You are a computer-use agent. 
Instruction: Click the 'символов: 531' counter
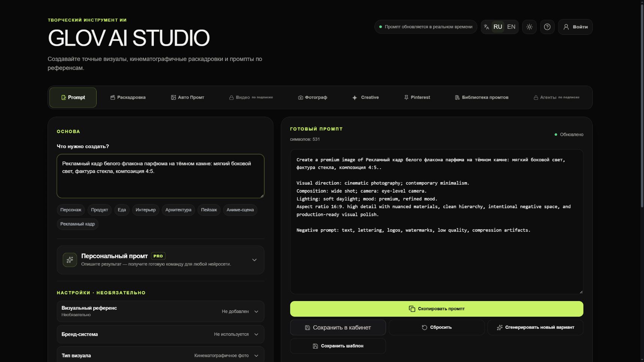click(x=305, y=139)
